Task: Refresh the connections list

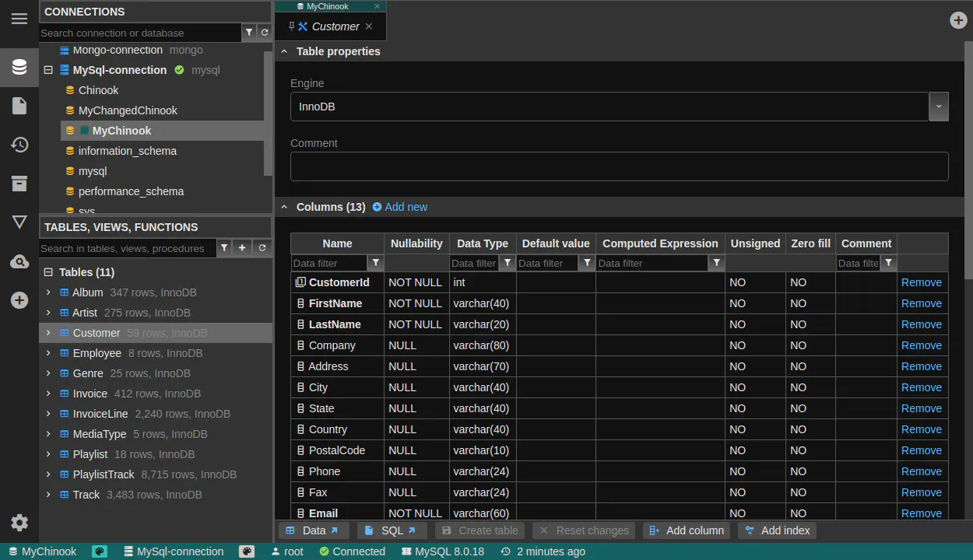Action: point(265,33)
